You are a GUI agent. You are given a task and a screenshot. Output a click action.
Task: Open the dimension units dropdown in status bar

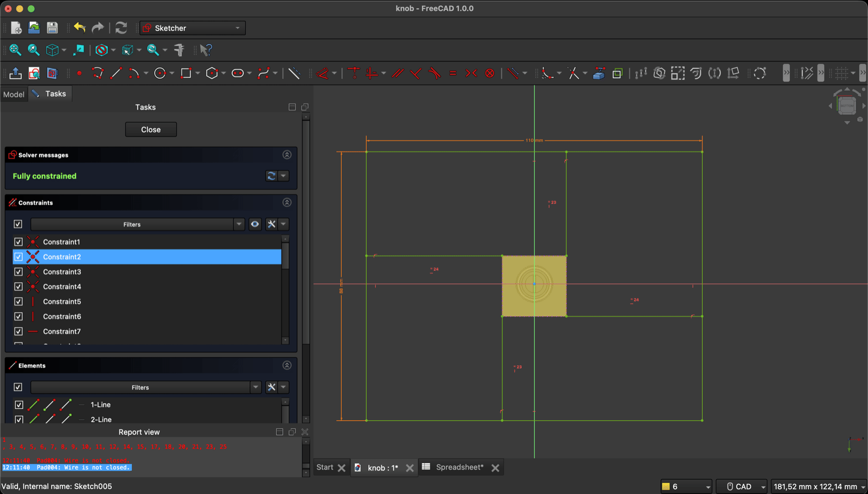click(819, 486)
